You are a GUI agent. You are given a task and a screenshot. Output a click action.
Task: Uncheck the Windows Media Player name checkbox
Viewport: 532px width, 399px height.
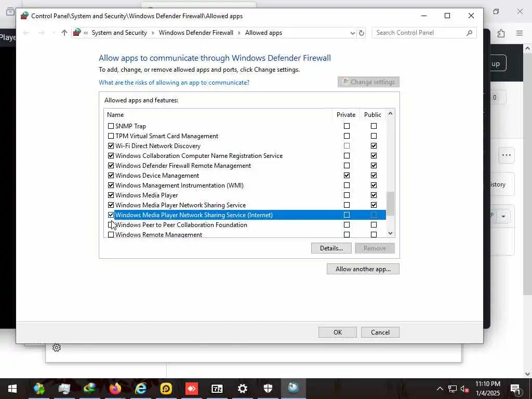(x=111, y=195)
